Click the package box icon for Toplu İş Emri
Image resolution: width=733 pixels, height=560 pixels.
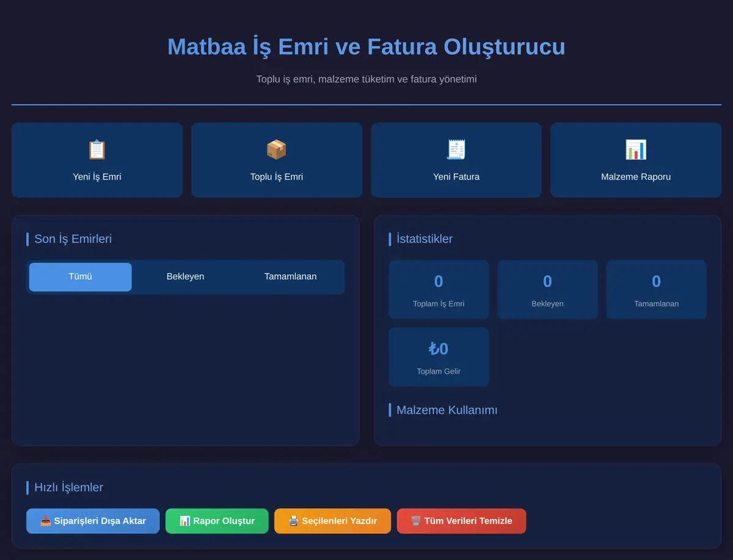tap(277, 150)
